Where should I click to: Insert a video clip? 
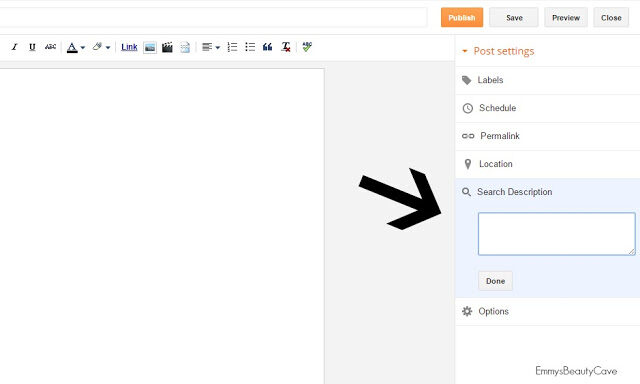click(167, 47)
